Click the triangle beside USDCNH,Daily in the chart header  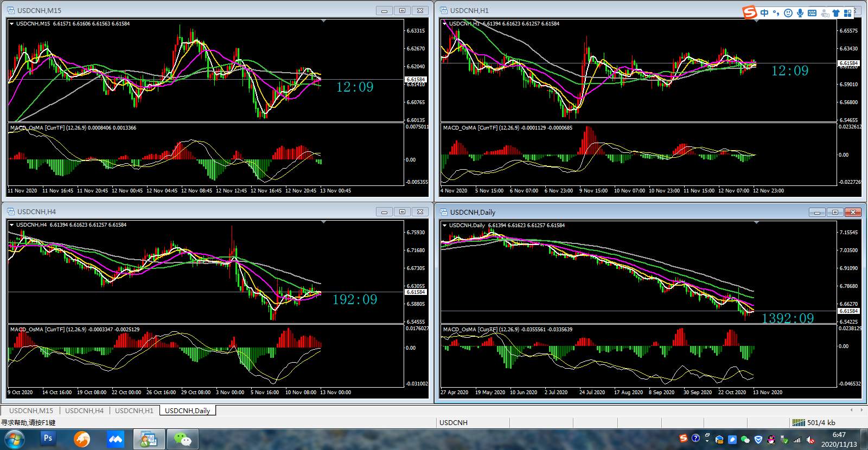444,225
